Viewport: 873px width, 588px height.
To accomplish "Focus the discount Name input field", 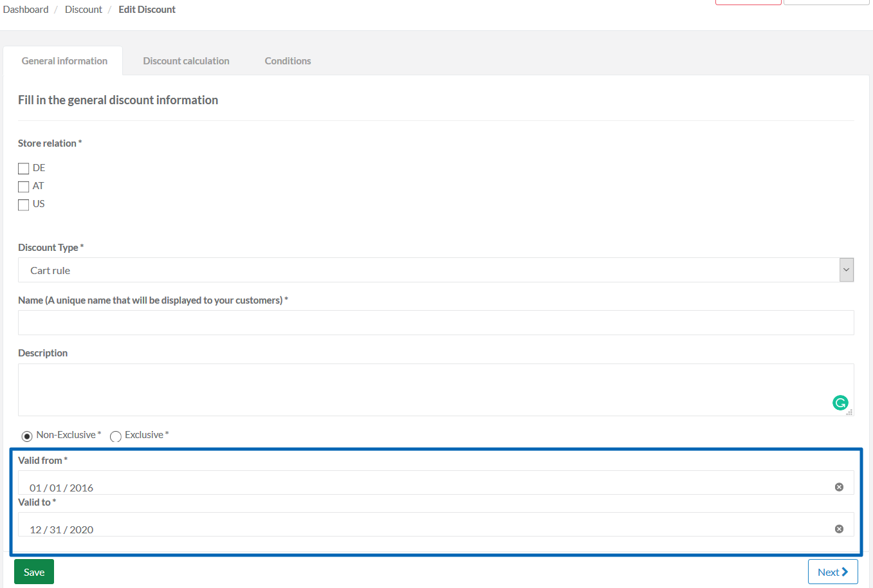I will pos(436,323).
